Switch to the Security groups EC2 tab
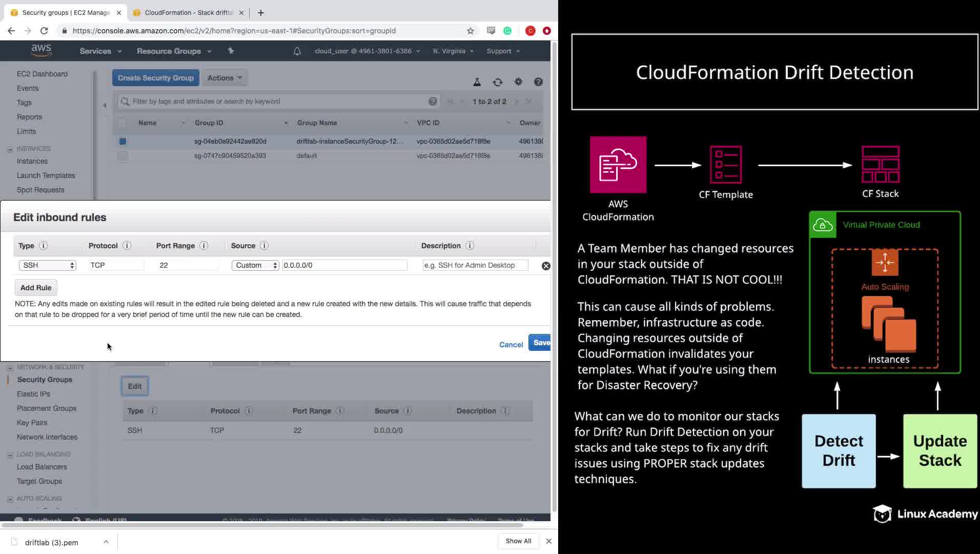 [66, 13]
